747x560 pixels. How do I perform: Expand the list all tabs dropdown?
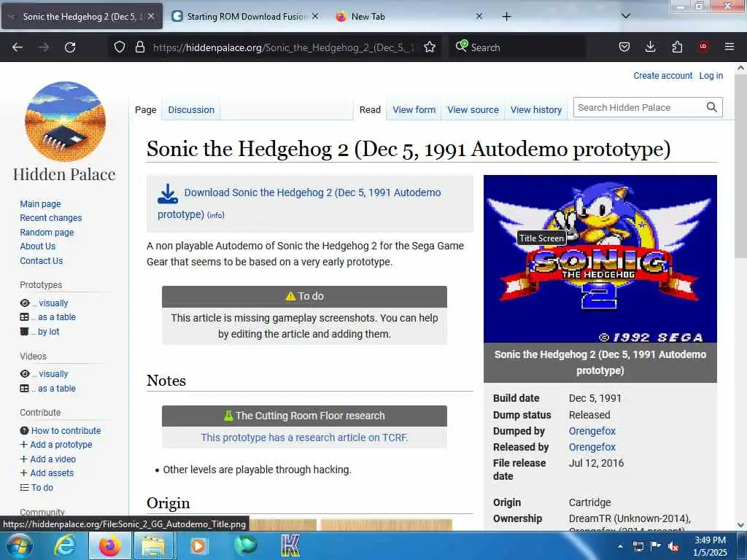626,16
